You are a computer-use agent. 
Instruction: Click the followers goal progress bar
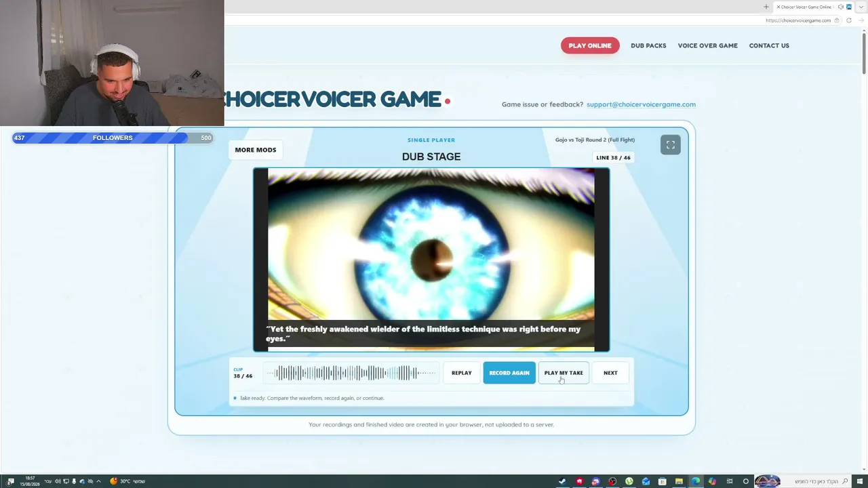coord(113,138)
